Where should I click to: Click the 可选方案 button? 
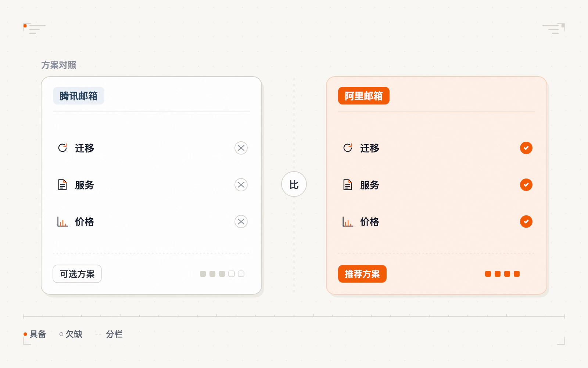click(77, 274)
